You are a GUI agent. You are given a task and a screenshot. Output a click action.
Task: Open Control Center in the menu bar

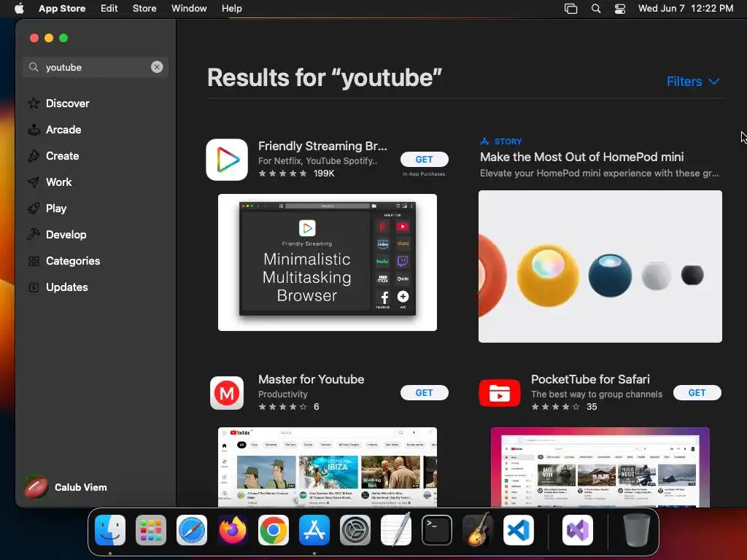pyautogui.click(x=620, y=9)
